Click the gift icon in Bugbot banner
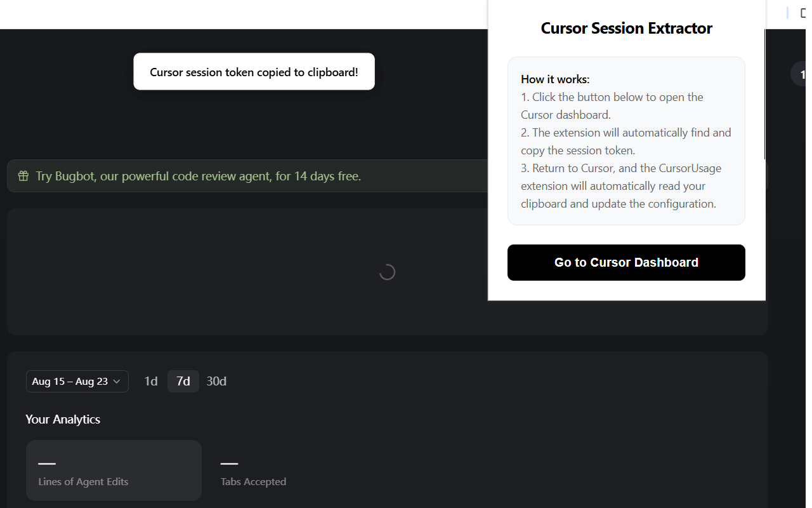Screen dimensions: 812x508 [x=23, y=176]
